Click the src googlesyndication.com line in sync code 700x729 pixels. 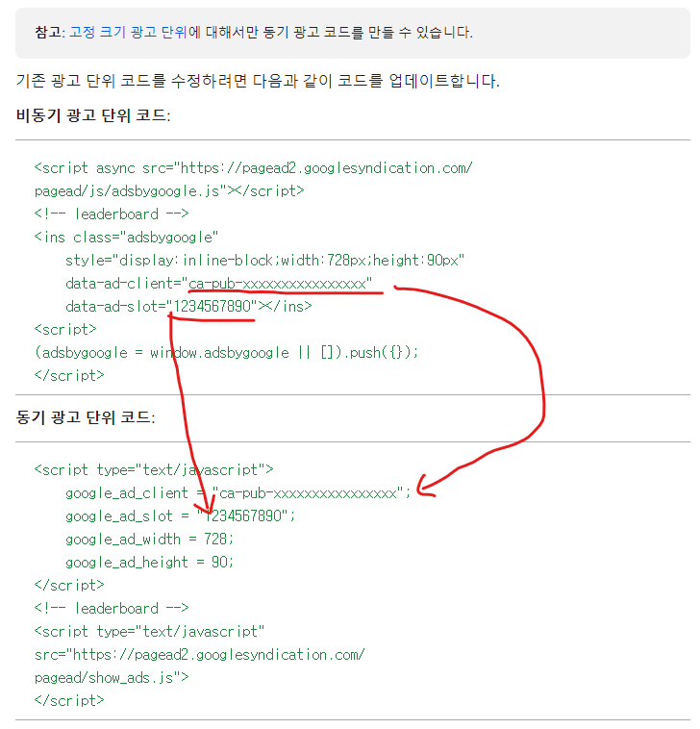click(x=200, y=655)
